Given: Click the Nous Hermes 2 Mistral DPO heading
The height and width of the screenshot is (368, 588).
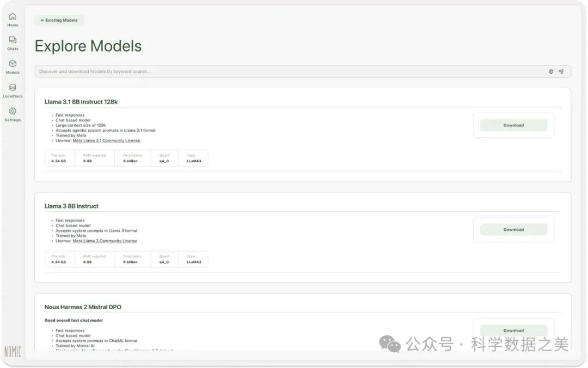Looking at the screenshot, I should [83, 307].
